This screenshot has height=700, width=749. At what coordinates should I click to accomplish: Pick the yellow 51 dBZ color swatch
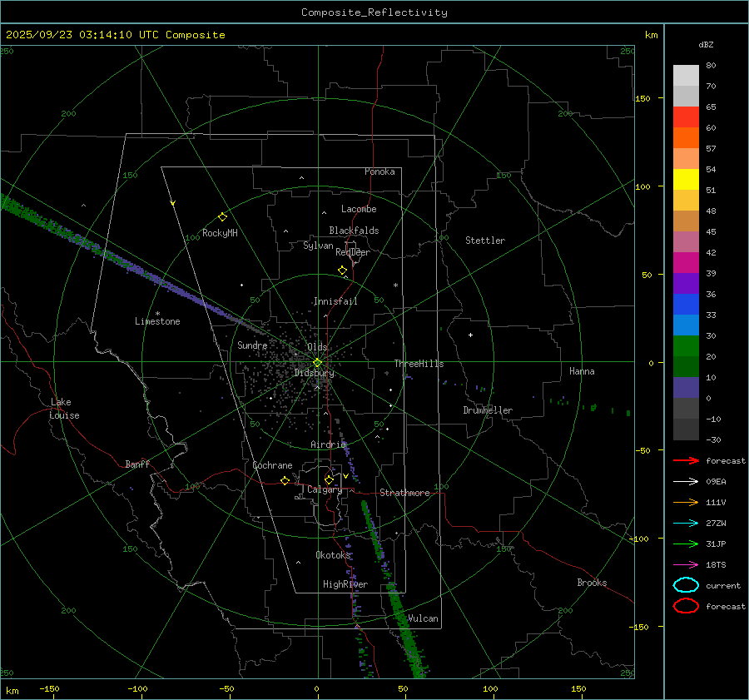[x=686, y=180]
